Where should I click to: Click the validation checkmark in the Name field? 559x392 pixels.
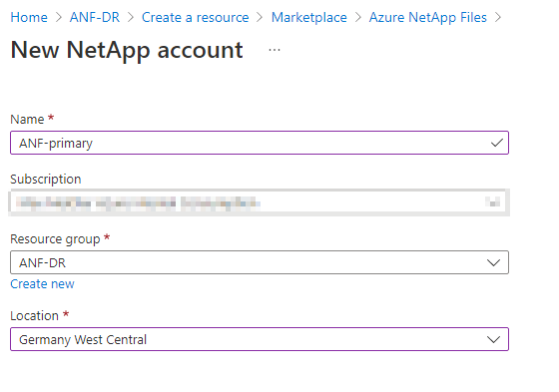497,143
